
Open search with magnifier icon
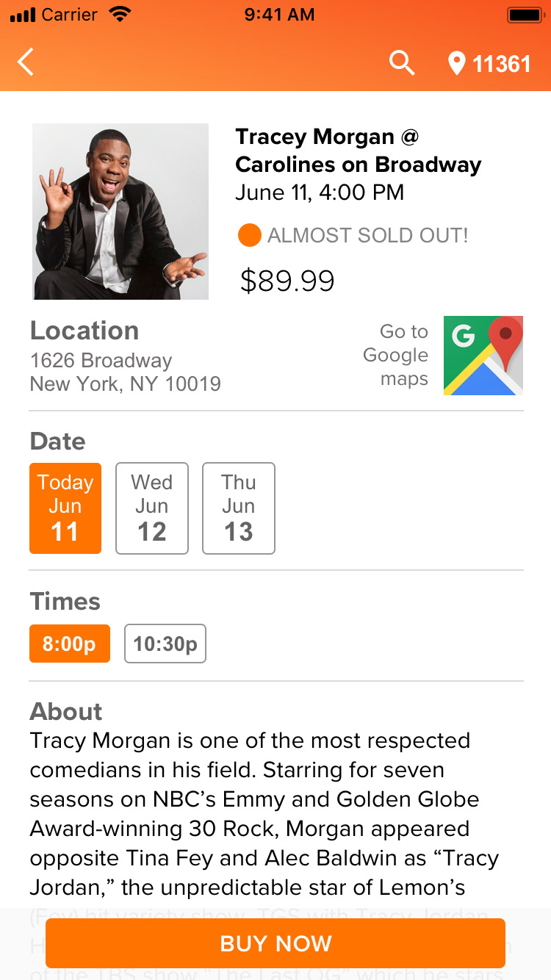402,63
